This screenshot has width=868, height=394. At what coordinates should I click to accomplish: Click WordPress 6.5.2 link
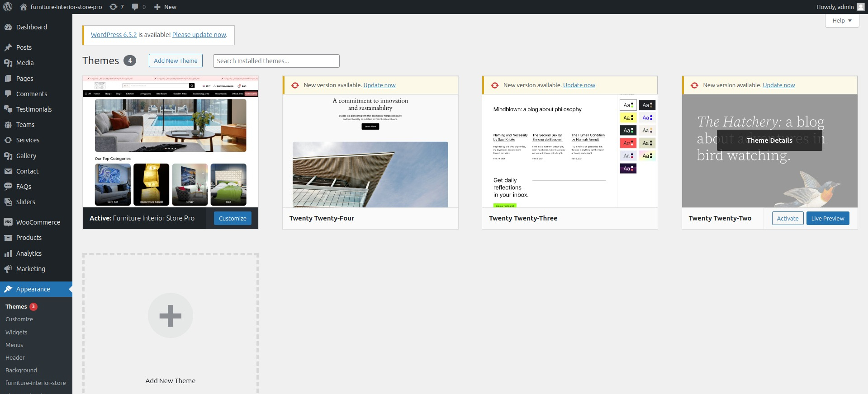(114, 35)
